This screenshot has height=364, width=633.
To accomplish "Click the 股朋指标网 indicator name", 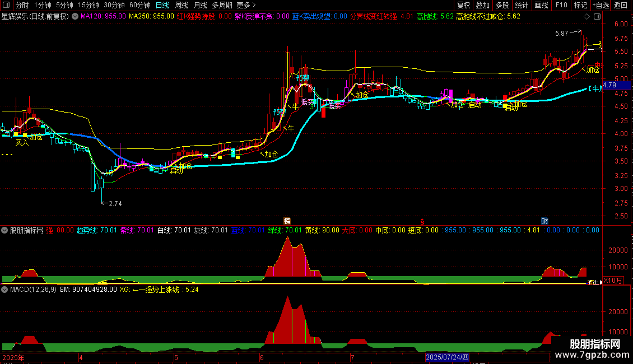I will (x=27, y=230).
